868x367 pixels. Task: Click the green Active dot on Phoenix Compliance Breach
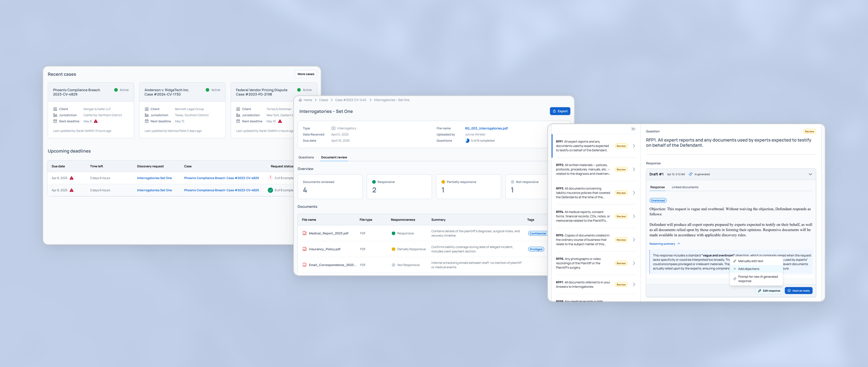[116, 90]
